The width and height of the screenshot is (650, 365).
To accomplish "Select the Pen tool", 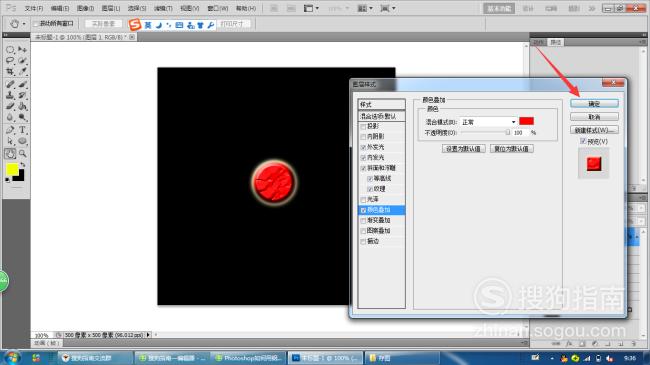I will pyautogui.click(x=10, y=130).
